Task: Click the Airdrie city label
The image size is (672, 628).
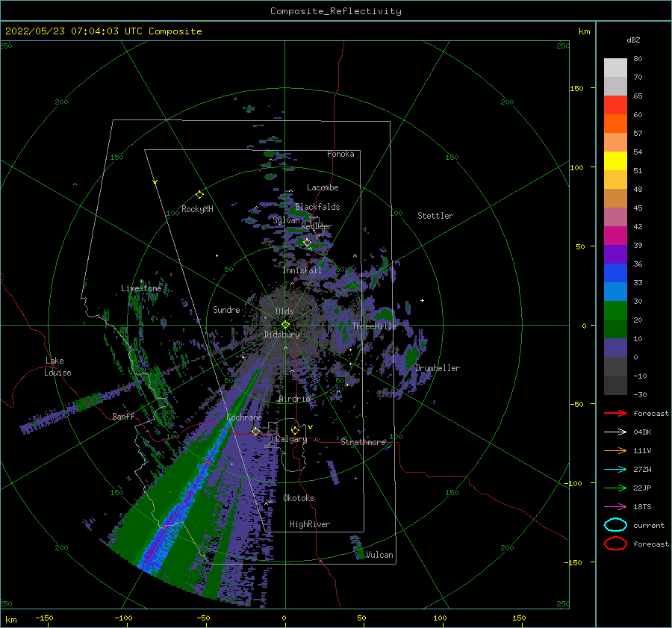Action: point(294,399)
